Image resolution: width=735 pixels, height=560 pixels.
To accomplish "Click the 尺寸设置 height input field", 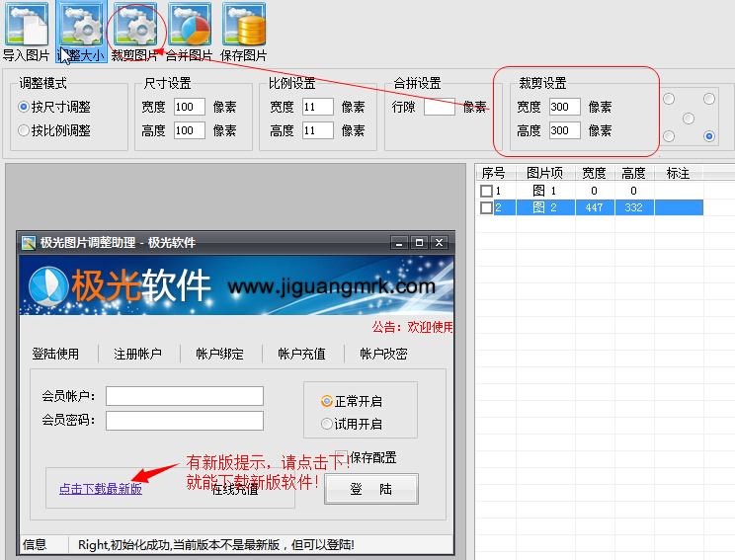I will [x=190, y=130].
